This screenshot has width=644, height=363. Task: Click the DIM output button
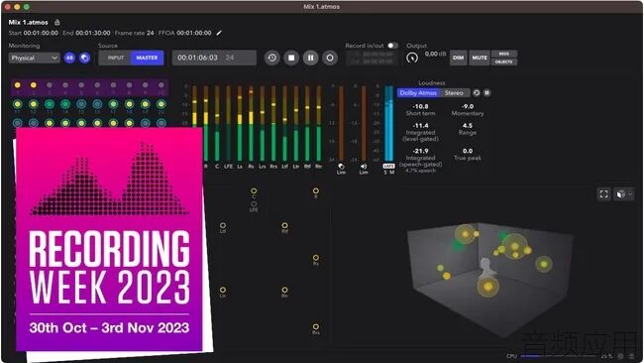459,58
